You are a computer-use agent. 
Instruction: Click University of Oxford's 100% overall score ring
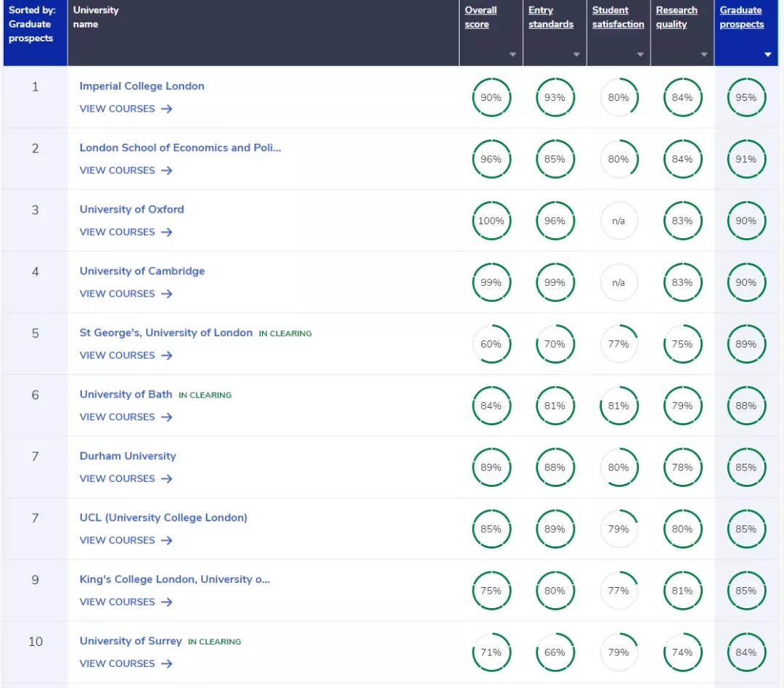[x=491, y=221]
